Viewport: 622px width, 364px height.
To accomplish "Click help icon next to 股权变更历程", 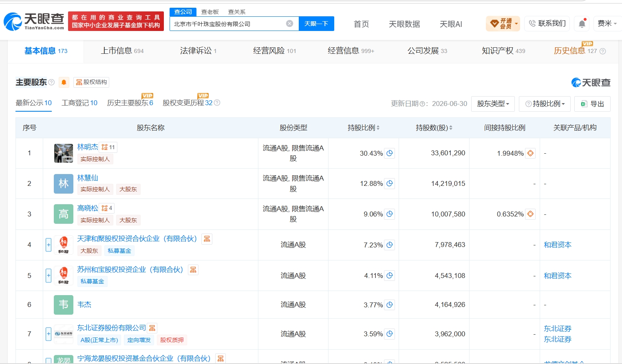I will click(217, 103).
